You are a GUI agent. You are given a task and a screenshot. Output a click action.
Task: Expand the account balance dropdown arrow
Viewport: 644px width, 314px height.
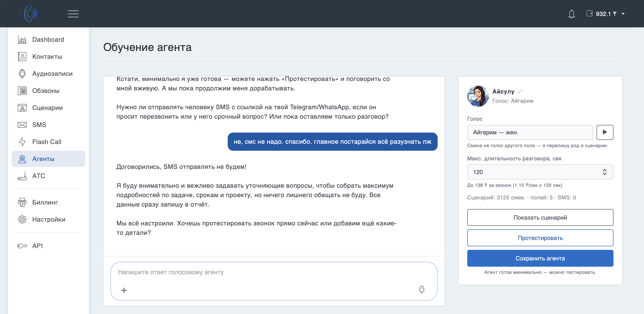[x=623, y=14]
